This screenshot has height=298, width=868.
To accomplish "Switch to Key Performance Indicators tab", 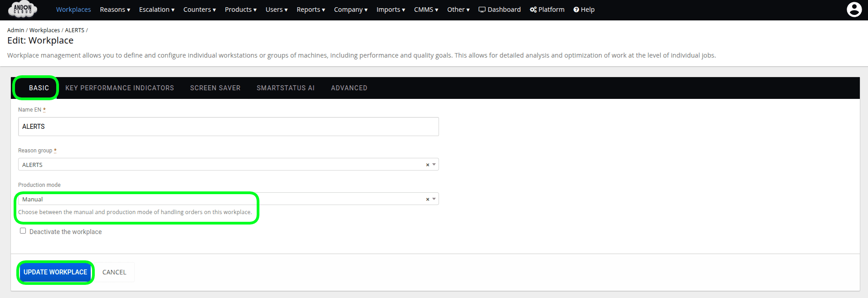I will coord(119,88).
